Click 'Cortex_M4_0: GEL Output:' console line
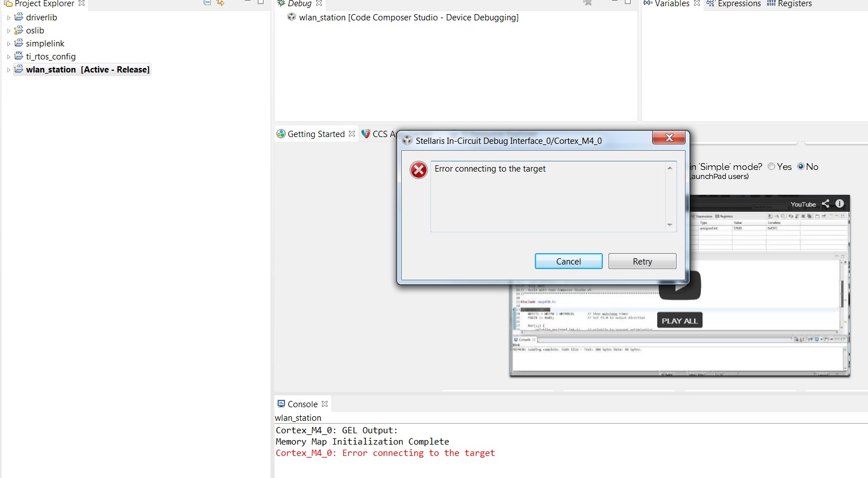 [x=337, y=430]
